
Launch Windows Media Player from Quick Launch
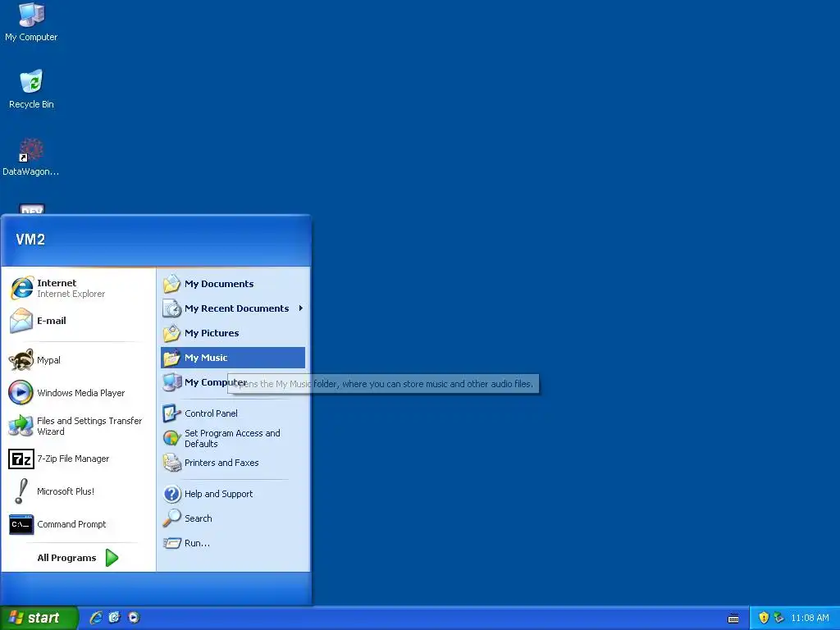(134, 618)
